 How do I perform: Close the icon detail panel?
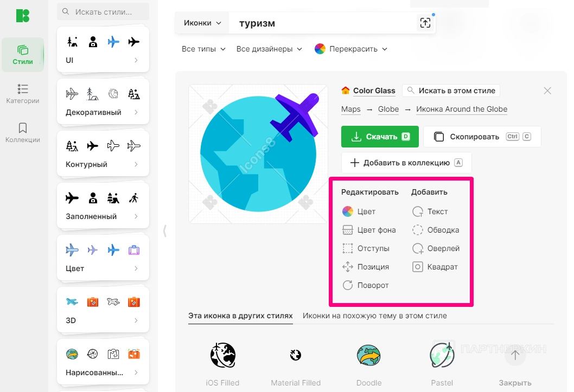tap(547, 91)
